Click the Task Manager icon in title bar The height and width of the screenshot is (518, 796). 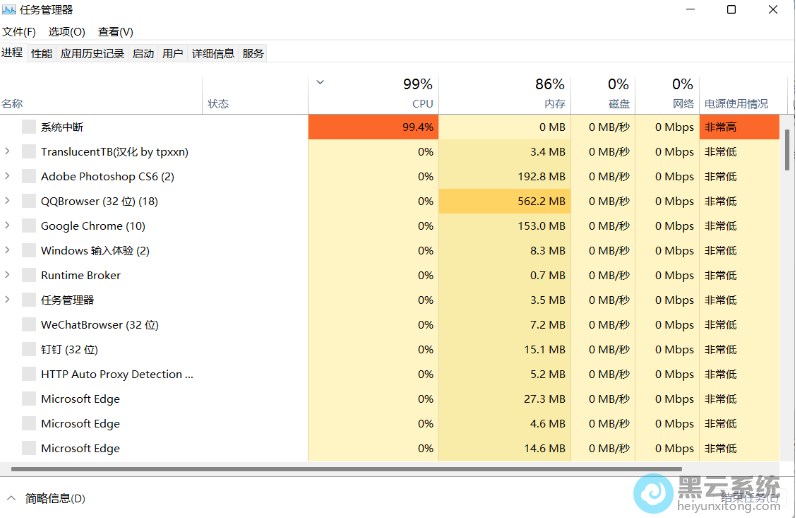click(9, 10)
